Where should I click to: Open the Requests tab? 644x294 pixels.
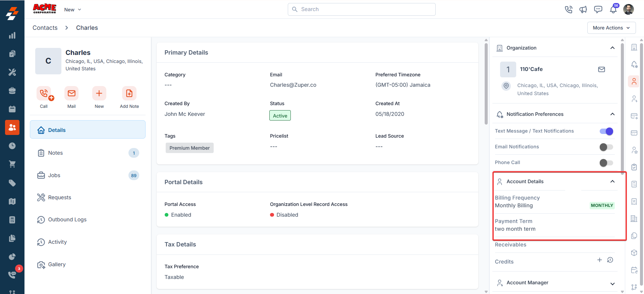(x=88, y=198)
